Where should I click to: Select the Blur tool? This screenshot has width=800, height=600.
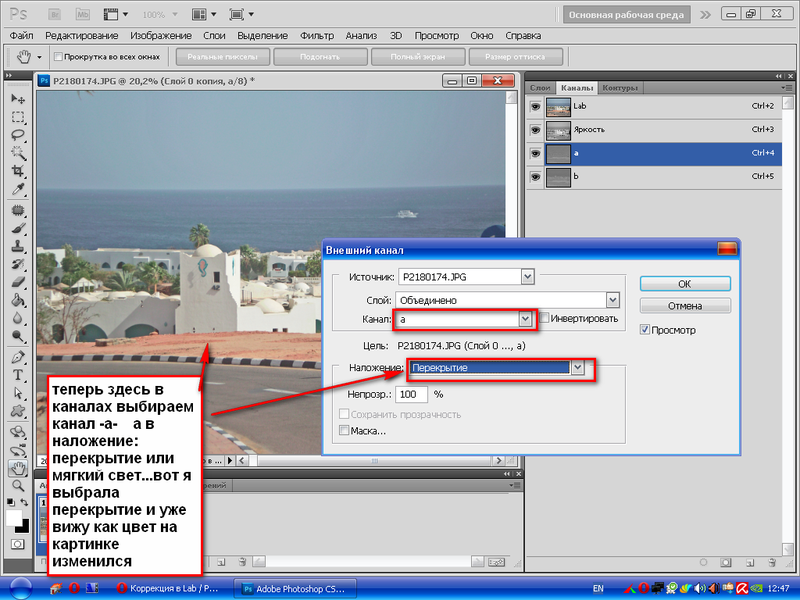pyautogui.click(x=18, y=318)
